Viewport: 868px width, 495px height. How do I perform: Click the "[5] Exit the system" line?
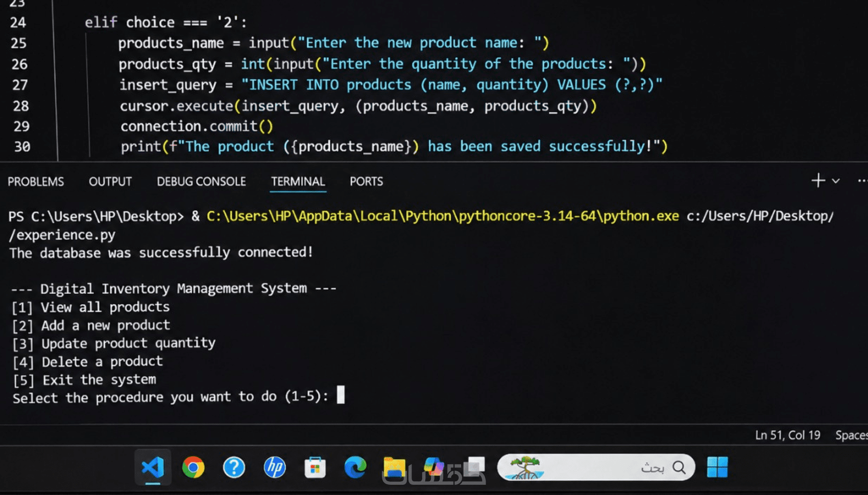coord(85,380)
